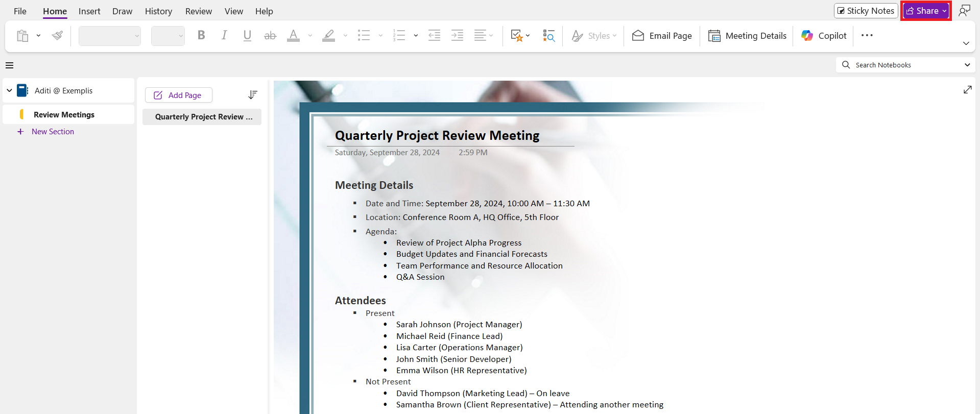Toggle bold formatting
The width and height of the screenshot is (980, 414).
201,35
